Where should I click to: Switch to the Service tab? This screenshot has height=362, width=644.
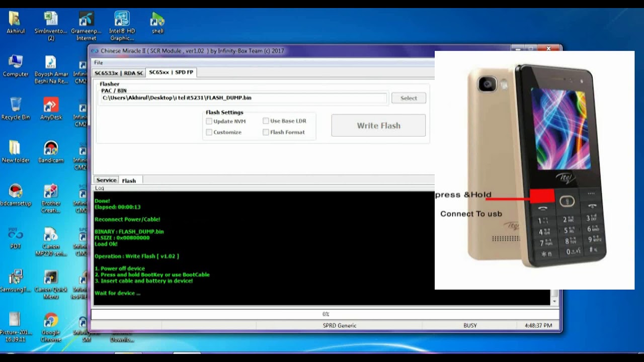(x=106, y=180)
